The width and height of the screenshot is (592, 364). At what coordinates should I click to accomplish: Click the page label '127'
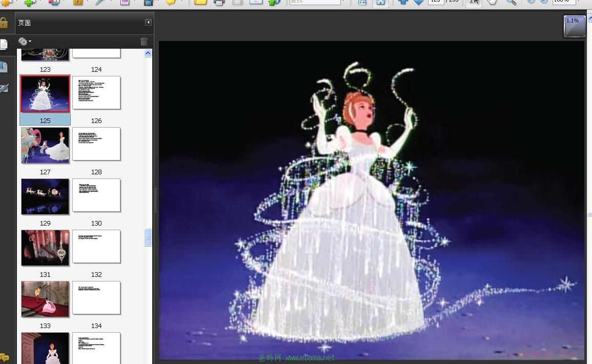tap(45, 172)
